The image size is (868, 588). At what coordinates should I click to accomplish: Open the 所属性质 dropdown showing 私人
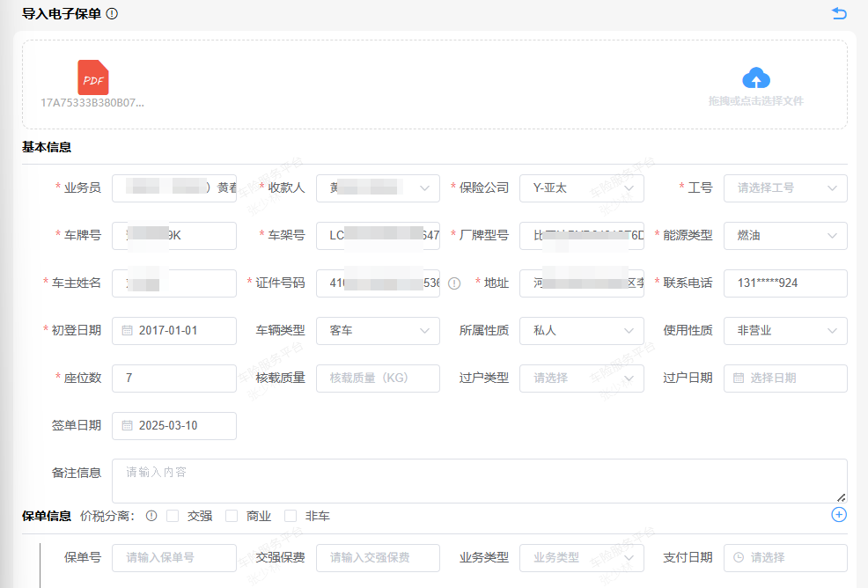point(582,331)
